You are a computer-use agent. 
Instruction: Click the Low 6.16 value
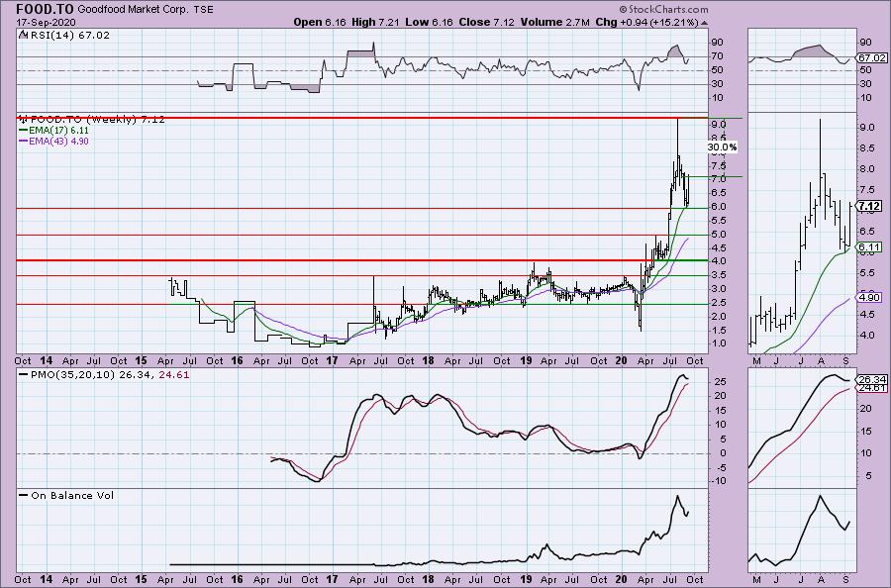tap(429, 22)
